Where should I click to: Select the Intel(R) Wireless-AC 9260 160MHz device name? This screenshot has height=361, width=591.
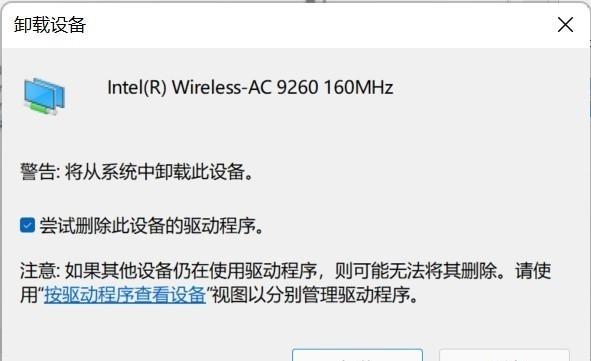pos(250,87)
